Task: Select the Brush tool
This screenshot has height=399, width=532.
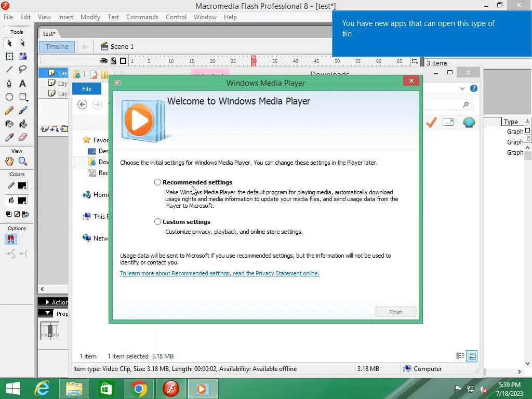Action: coord(23,110)
